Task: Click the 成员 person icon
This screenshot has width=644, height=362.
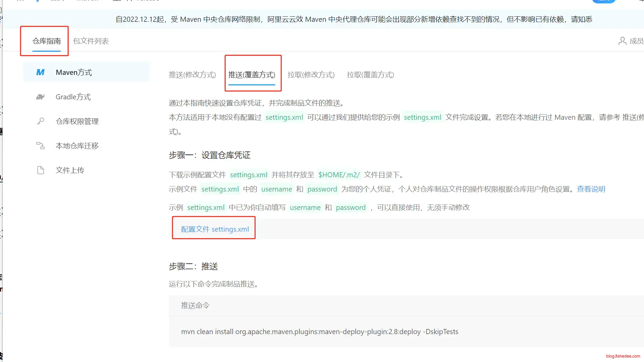Action: click(x=622, y=41)
